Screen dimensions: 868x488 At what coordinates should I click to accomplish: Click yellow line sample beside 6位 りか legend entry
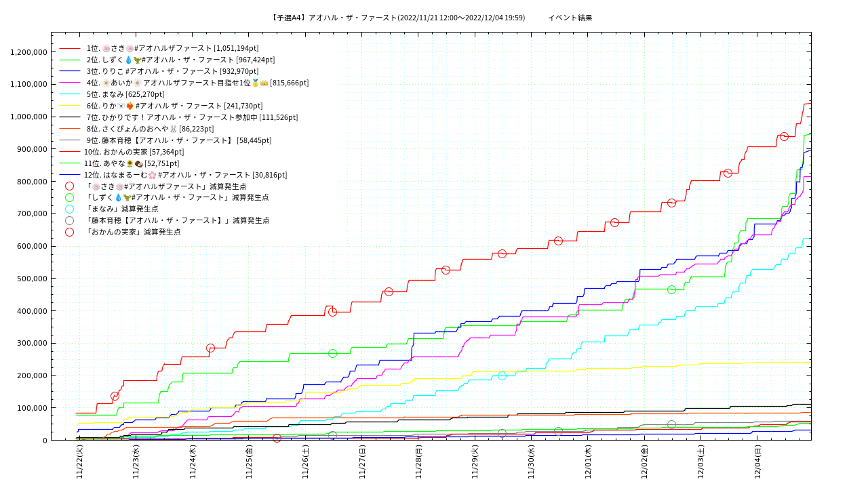[69, 106]
